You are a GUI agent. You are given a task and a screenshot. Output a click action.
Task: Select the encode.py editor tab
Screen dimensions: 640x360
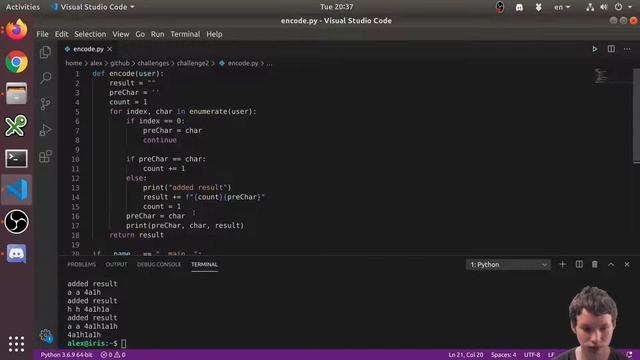89,49
